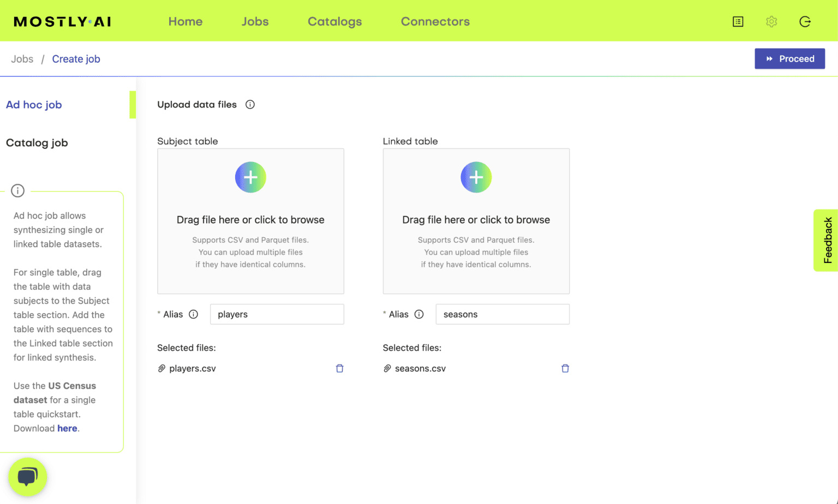Screen dimensions: 838x504
Task: Click the sidebar info circle icon
Action: pos(18,191)
